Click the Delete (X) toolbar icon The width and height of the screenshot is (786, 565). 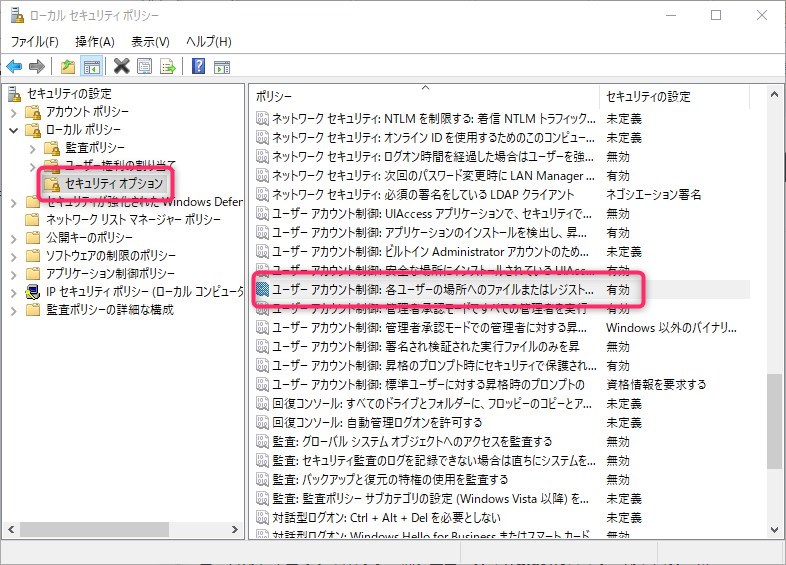click(x=121, y=66)
